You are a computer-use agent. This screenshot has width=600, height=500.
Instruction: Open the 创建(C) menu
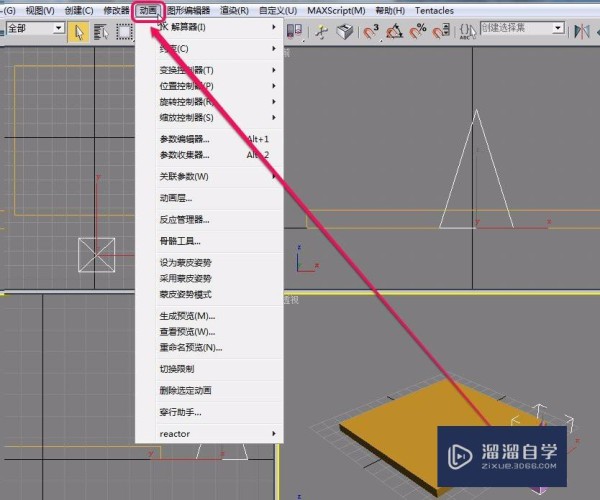click(79, 11)
